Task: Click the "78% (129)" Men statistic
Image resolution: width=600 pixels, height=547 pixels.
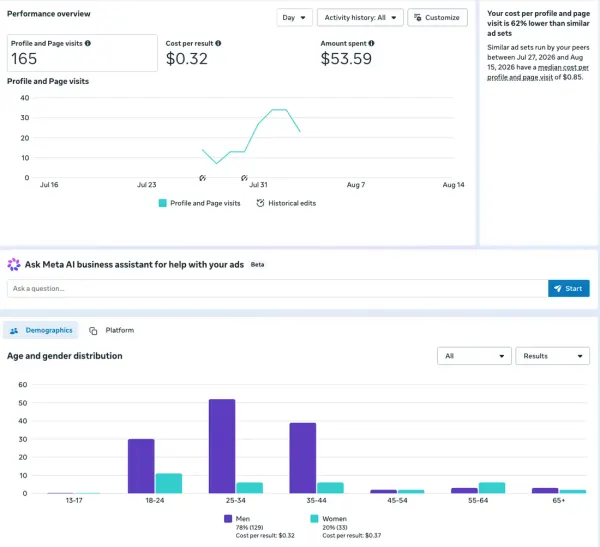Action: (x=249, y=527)
